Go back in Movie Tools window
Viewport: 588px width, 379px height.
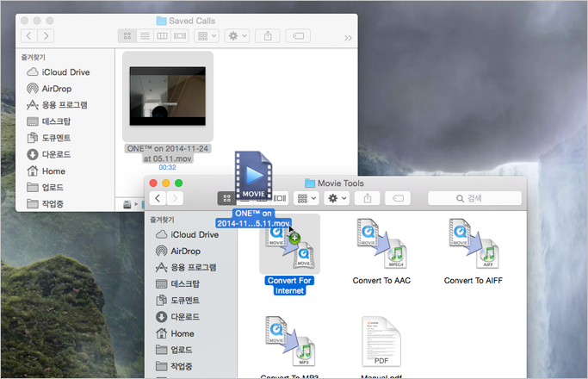coord(158,198)
